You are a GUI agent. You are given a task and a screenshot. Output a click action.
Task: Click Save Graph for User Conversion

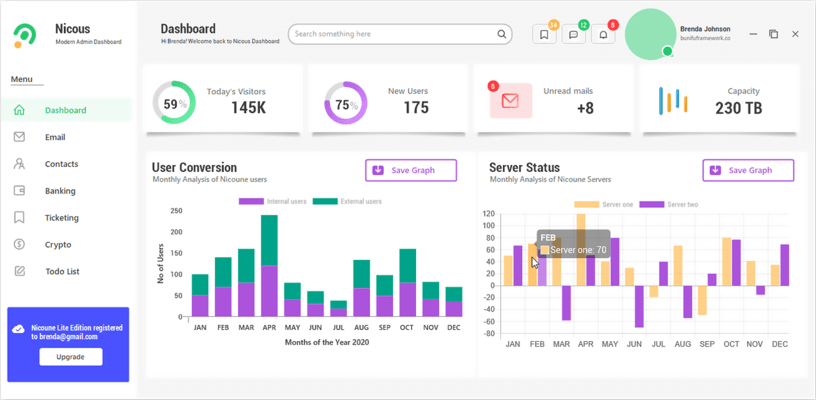point(411,170)
